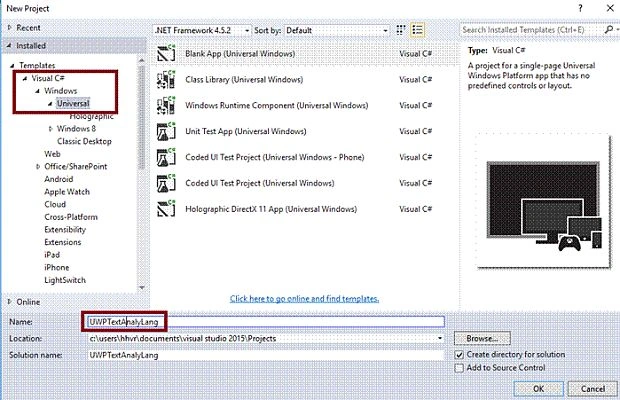
Task: Select the Extensibility category
Action: (65, 230)
